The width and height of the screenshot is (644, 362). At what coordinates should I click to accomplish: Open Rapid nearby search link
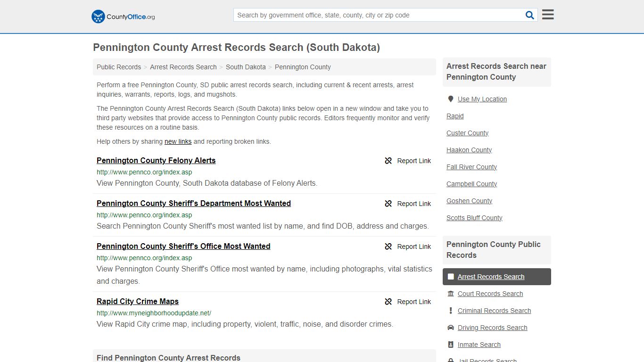click(x=455, y=116)
